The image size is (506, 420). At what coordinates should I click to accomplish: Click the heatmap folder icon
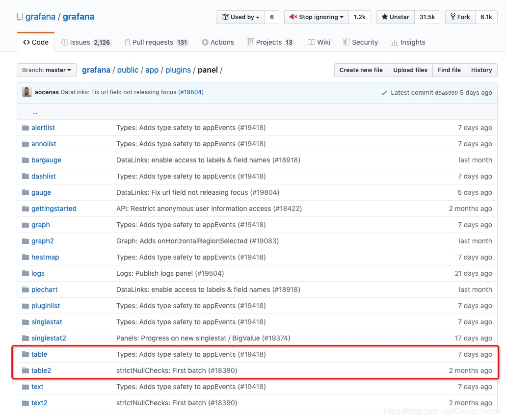pyautogui.click(x=26, y=257)
